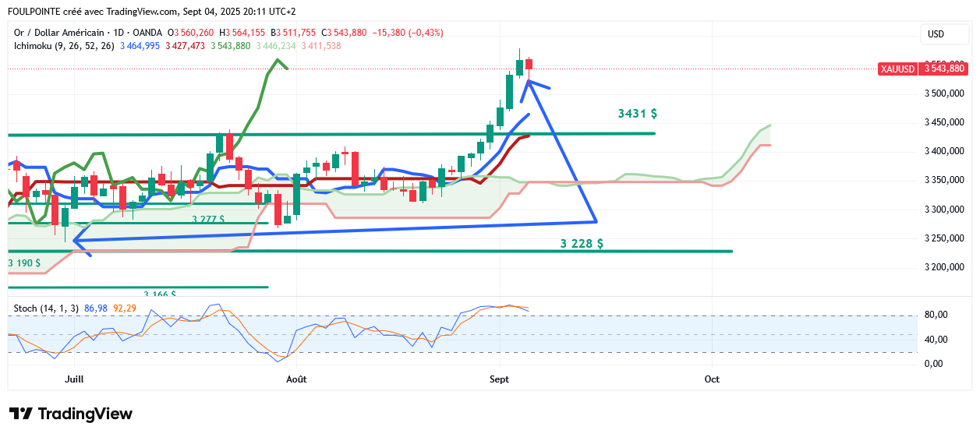Screen dimensions: 980x437
Task: Click the Août time axis label
Action: 296,379
